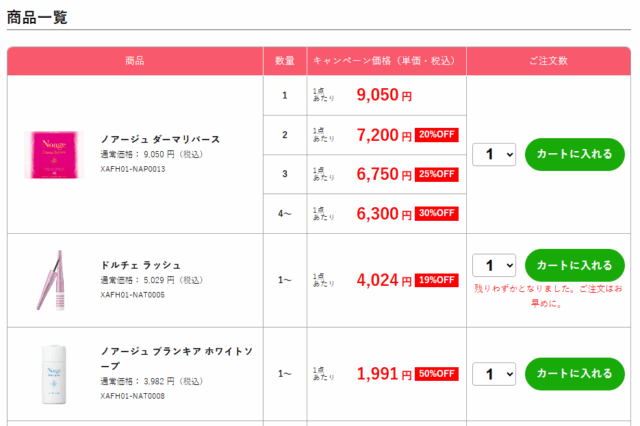
Task: Click the 商品 column header
Action: click(x=135, y=61)
